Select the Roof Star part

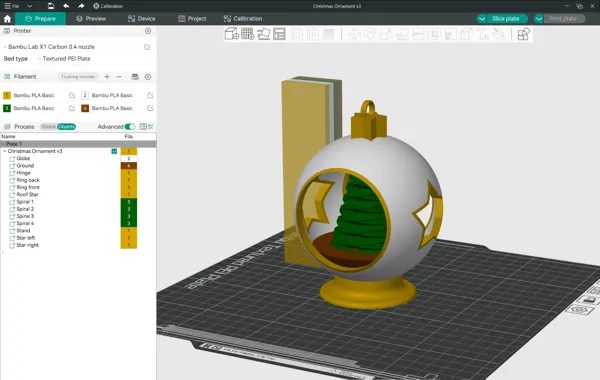27,194
